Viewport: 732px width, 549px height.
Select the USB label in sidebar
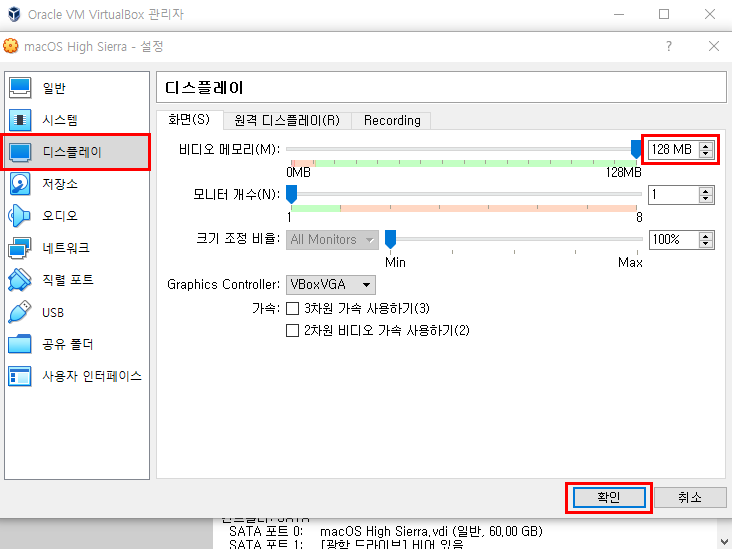[x=53, y=312]
